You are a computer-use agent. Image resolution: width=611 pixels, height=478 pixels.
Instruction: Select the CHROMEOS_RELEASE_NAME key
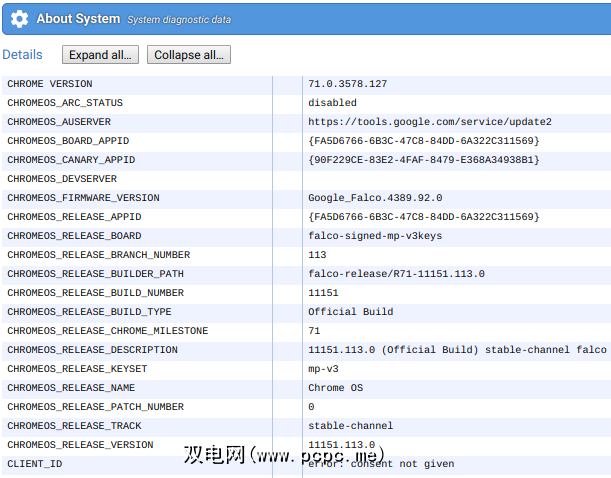pos(71,388)
